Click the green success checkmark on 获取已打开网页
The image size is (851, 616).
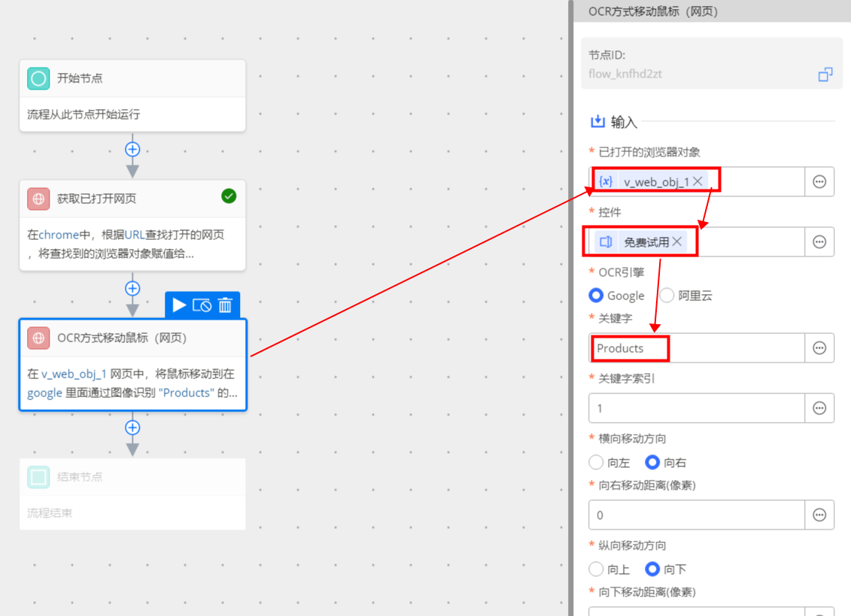tap(229, 196)
